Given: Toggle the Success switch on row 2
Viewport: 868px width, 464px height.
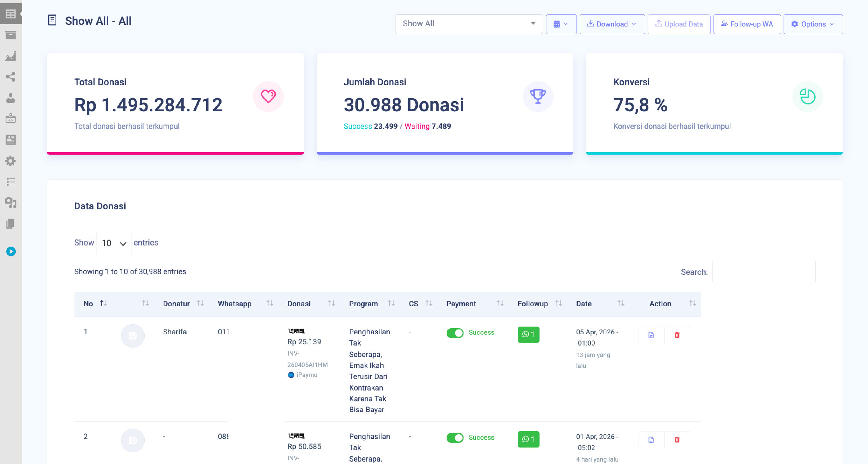Looking at the screenshot, I should [x=455, y=437].
